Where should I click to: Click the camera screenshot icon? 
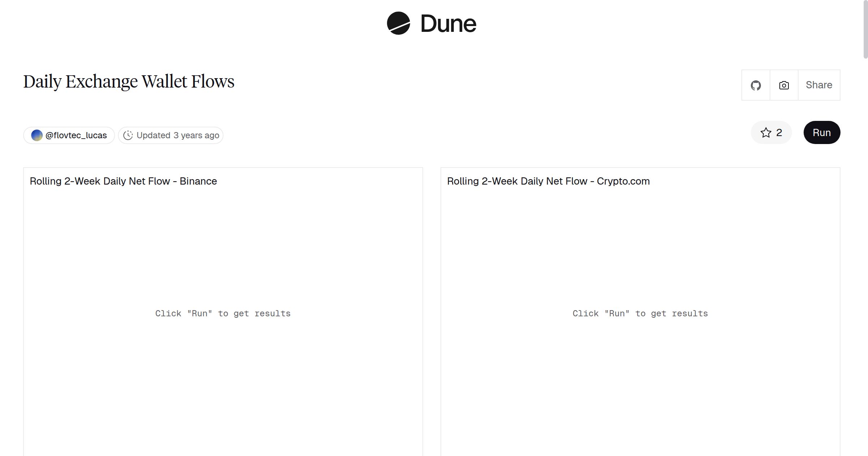point(783,85)
